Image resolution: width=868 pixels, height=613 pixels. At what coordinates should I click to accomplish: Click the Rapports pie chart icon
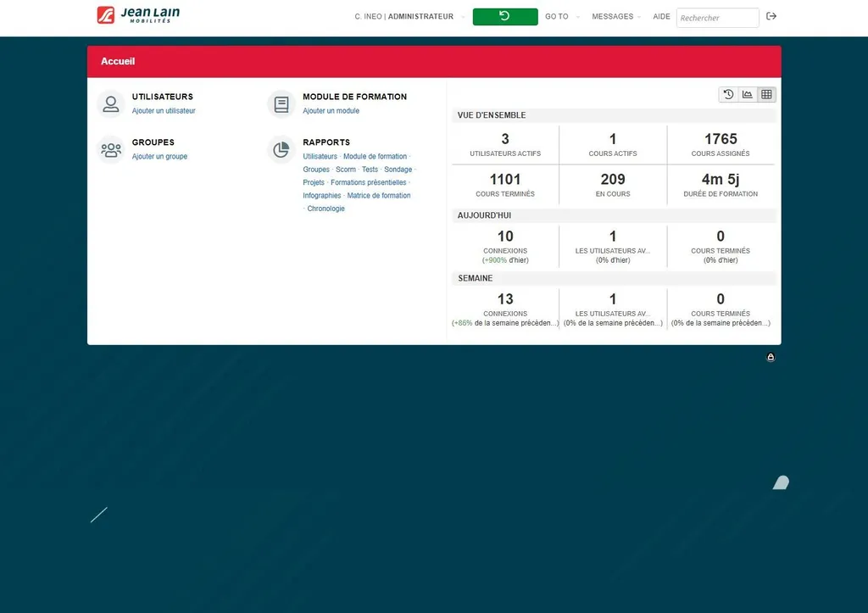(x=281, y=149)
